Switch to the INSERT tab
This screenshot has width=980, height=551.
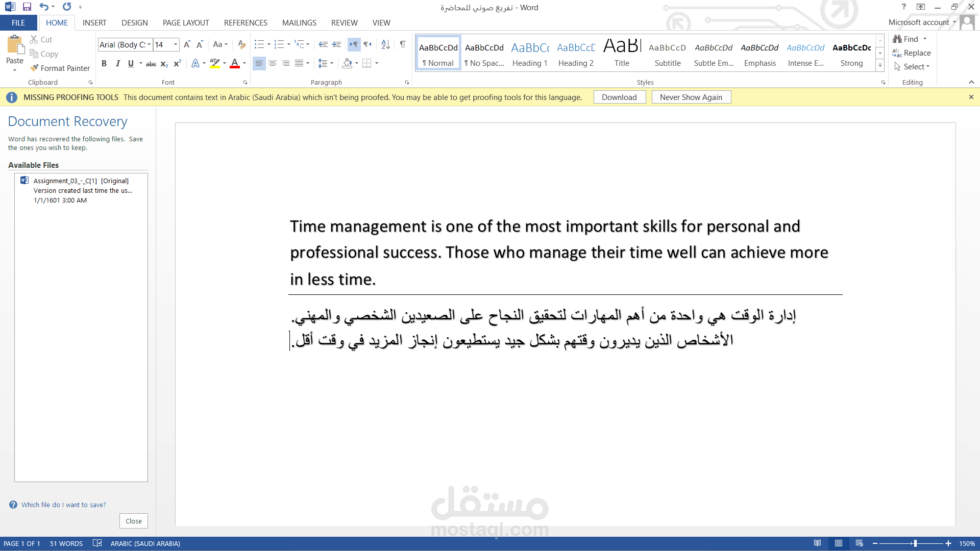(94, 22)
